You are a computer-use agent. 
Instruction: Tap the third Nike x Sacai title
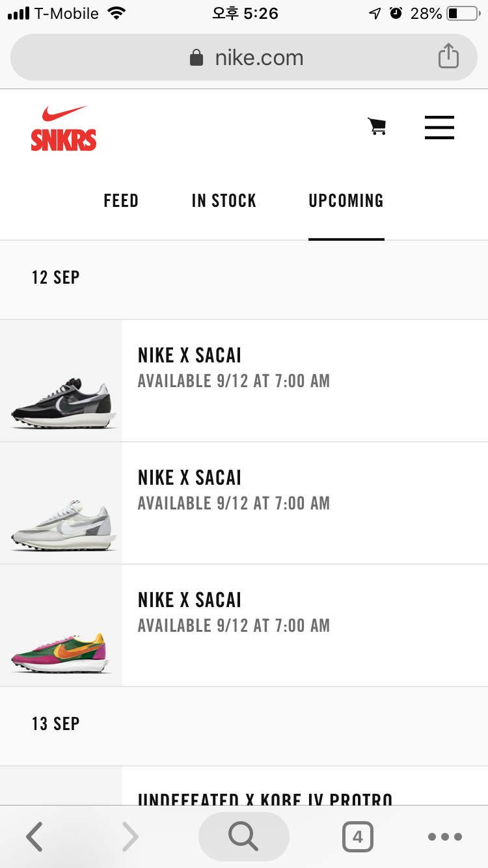[x=189, y=600]
